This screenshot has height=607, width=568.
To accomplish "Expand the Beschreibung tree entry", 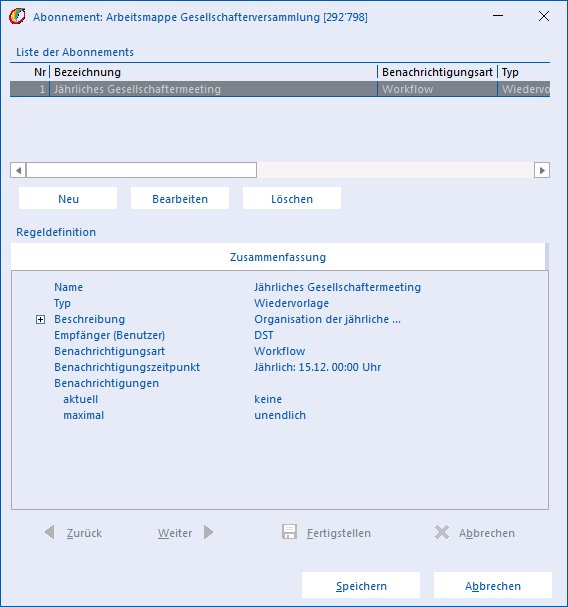I will pos(40,319).
